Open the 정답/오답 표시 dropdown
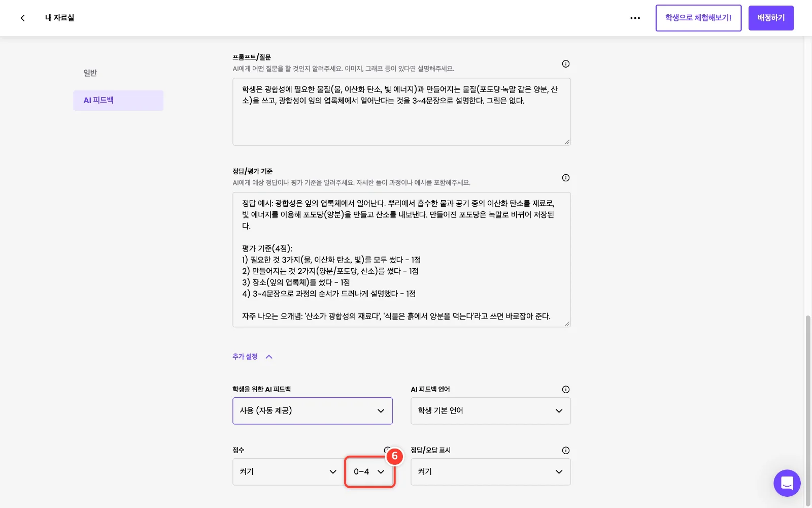The image size is (812, 508). [x=491, y=472]
